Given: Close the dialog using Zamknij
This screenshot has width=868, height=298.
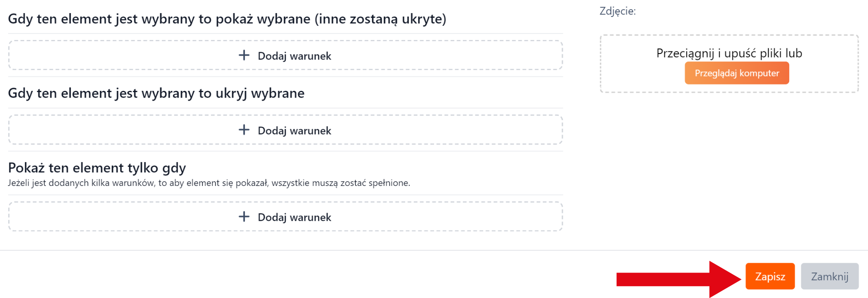Looking at the screenshot, I should coord(829,276).
